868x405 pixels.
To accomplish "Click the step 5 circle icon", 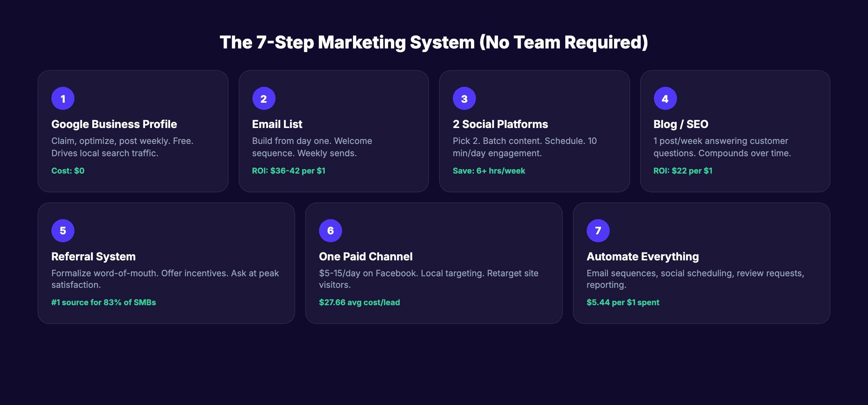I will tap(63, 230).
